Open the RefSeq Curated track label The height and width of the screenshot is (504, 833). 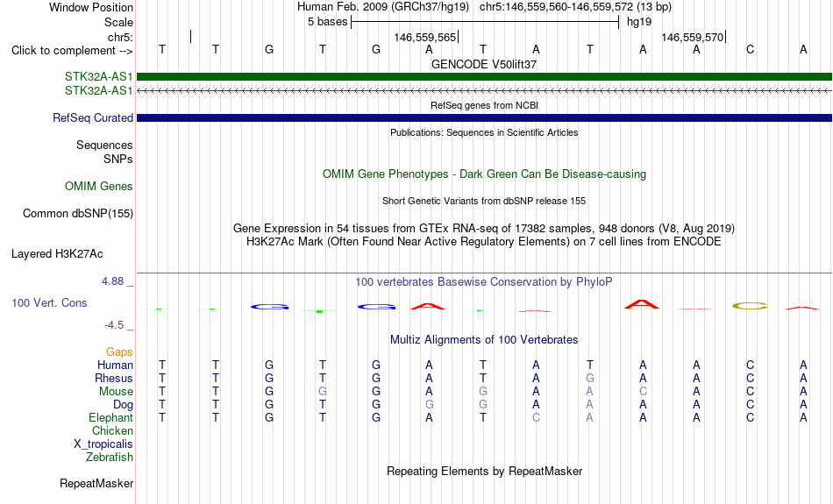coord(93,118)
